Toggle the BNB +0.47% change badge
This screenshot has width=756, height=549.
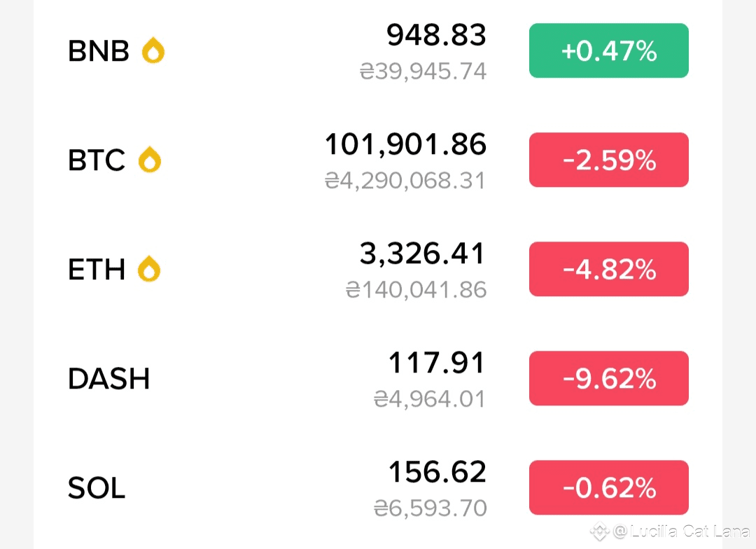tap(608, 50)
